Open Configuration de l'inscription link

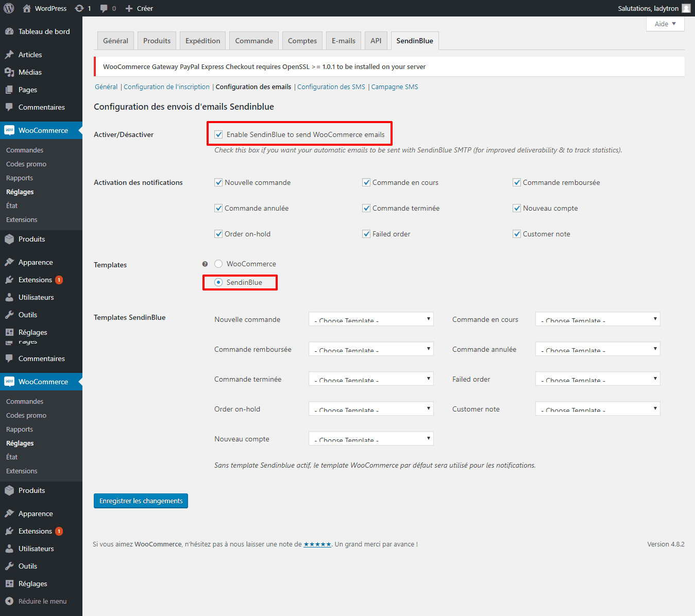coord(166,87)
